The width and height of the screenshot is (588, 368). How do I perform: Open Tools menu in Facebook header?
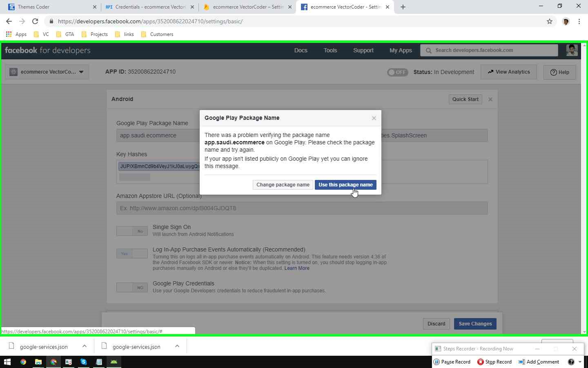point(330,50)
